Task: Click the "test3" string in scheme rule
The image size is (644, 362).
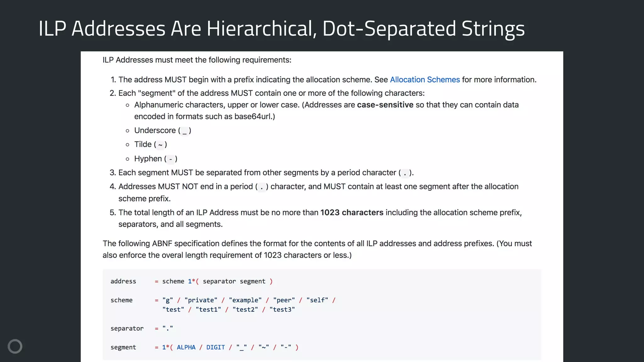Action: click(x=282, y=310)
